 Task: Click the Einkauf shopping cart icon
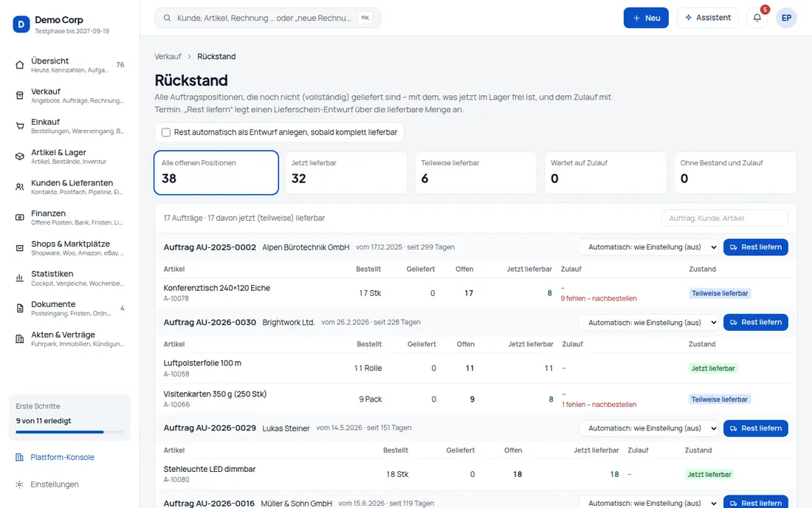pyautogui.click(x=20, y=126)
